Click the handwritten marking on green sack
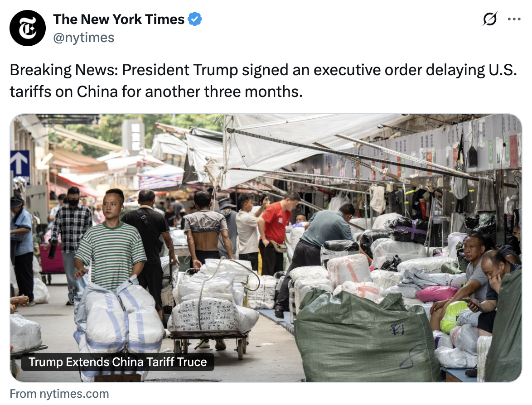The width and height of the screenshot is (532, 405). [397, 329]
